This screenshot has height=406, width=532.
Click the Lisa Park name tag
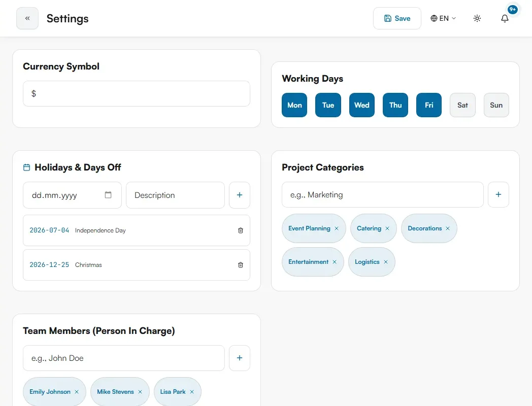point(173,392)
